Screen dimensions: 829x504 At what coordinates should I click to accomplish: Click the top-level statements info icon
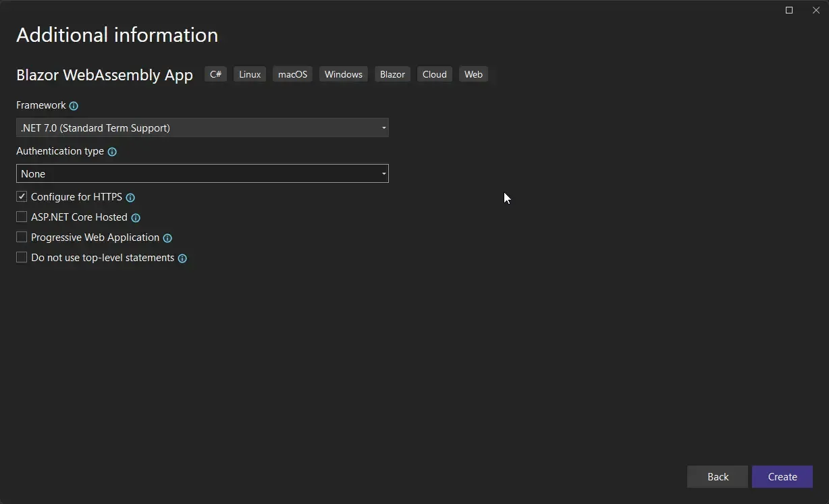[182, 258]
